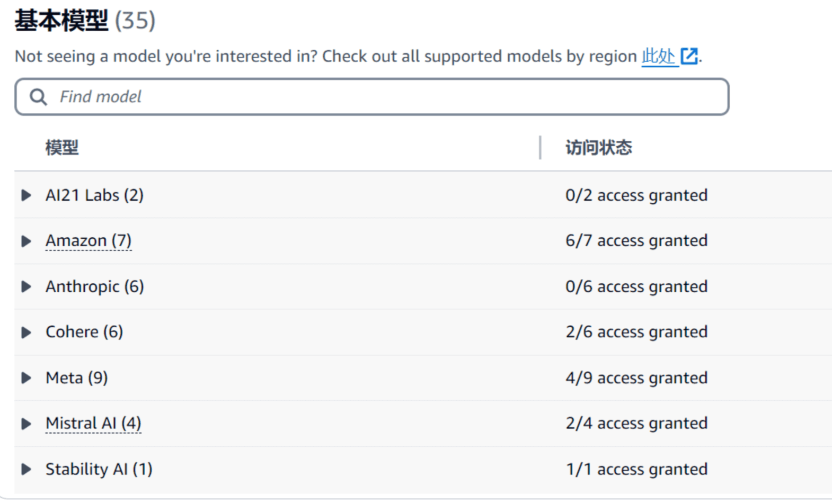
Task: Click the AI21 Labs (2) label
Action: click(x=94, y=195)
